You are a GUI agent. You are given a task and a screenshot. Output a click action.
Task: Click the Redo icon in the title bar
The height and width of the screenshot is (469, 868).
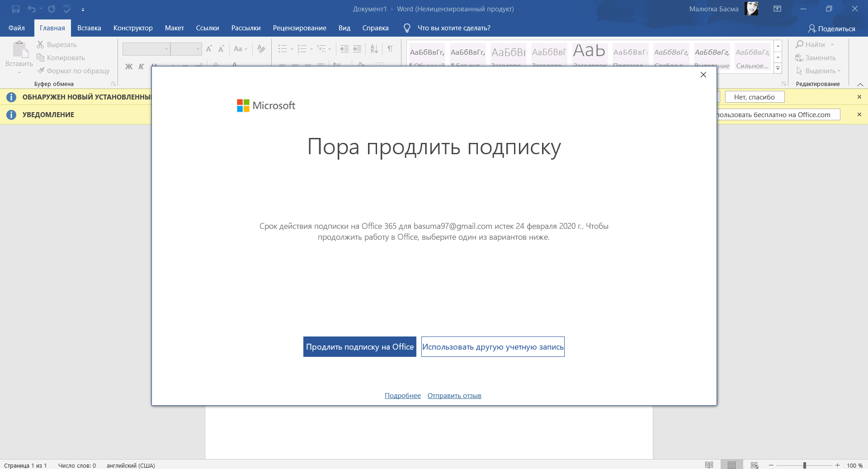click(52, 9)
